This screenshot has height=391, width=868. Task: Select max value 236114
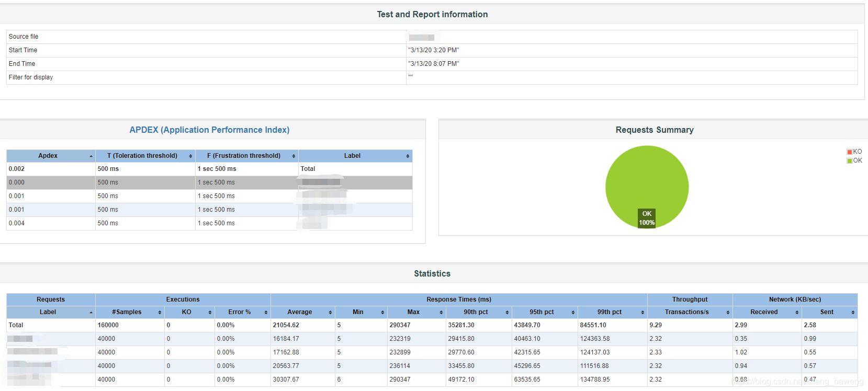point(400,366)
